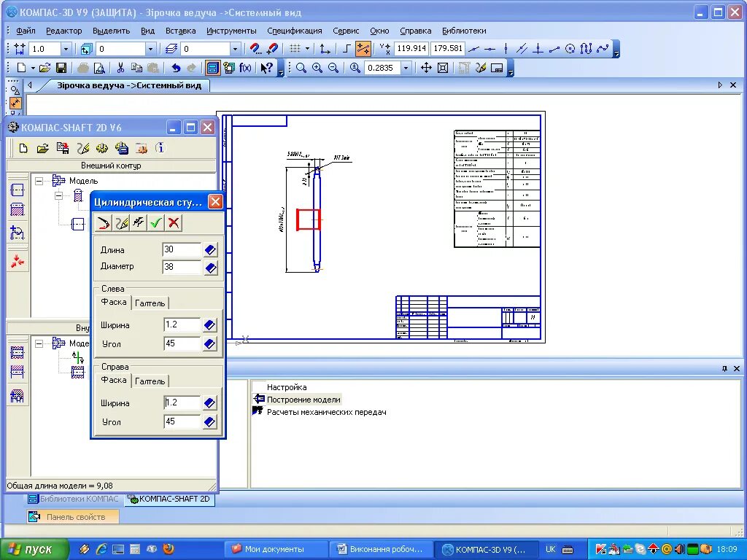Switch to the Мои документы taskbar window
747x560 pixels.
[x=275, y=549]
